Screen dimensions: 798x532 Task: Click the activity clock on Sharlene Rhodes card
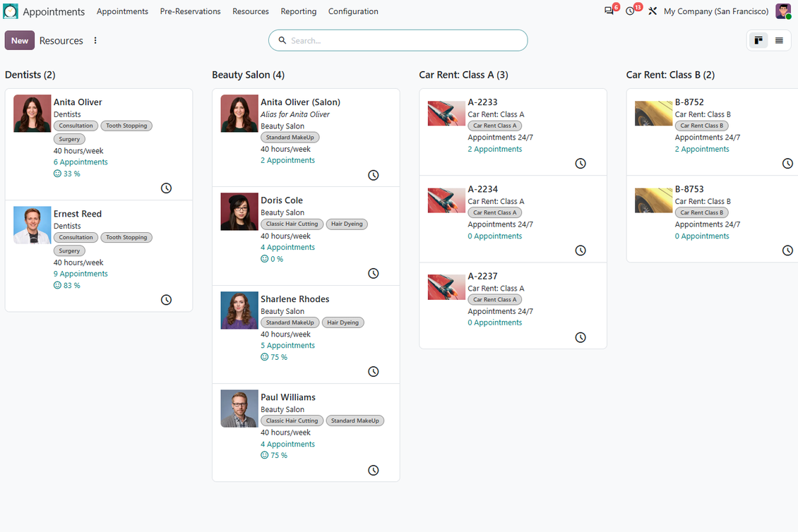[373, 371]
